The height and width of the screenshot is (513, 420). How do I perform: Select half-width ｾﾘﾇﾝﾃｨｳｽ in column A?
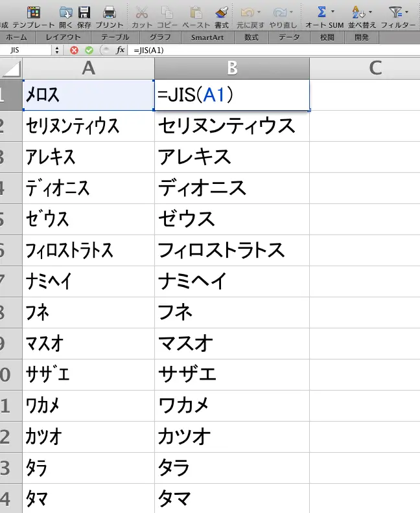pyautogui.click(x=88, y=126)
